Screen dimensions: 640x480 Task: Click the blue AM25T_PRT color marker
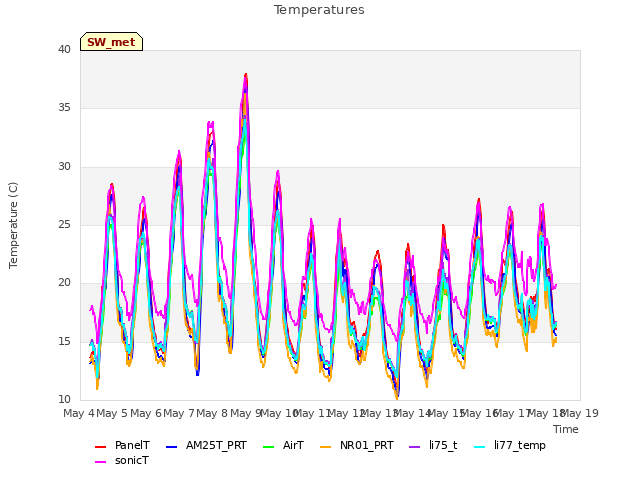pos(172,447)
